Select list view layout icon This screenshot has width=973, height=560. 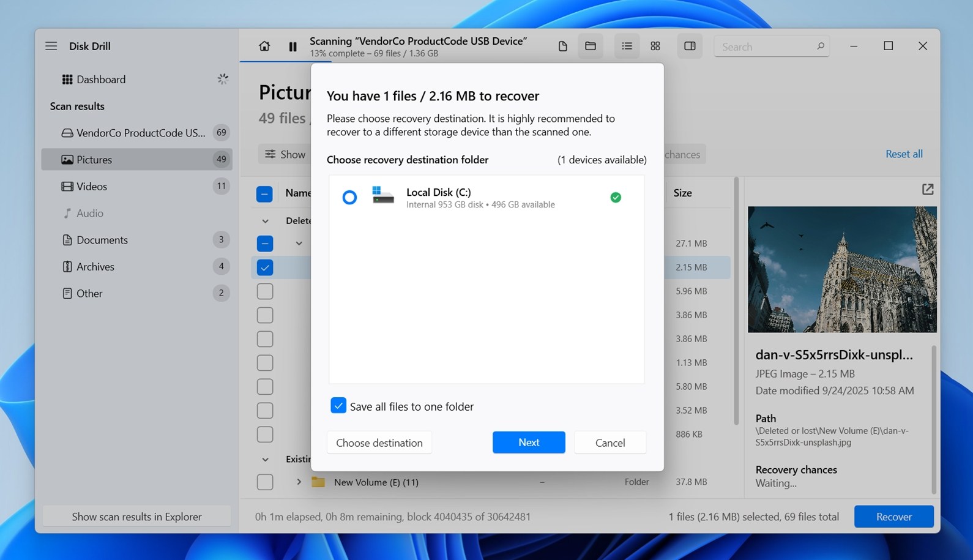pos(627,47)
